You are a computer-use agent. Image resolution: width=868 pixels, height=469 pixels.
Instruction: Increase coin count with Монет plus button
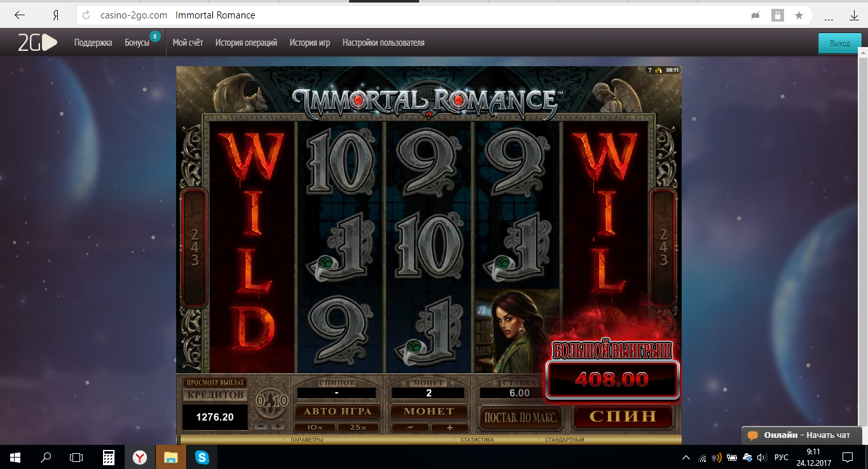[449, 428]
